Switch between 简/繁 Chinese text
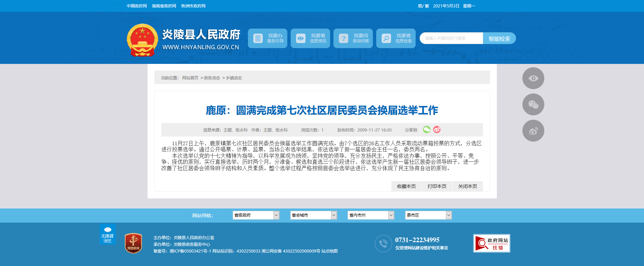 click(423, 6)
